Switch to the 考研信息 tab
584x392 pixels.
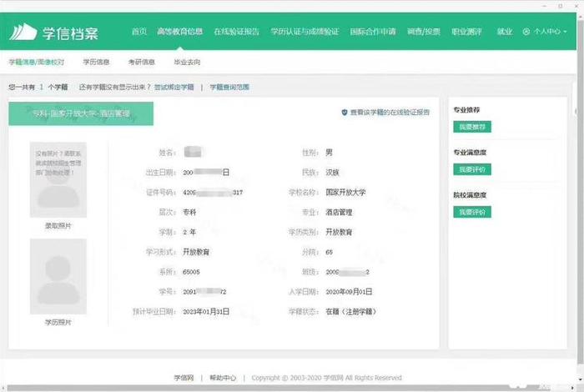142,62
